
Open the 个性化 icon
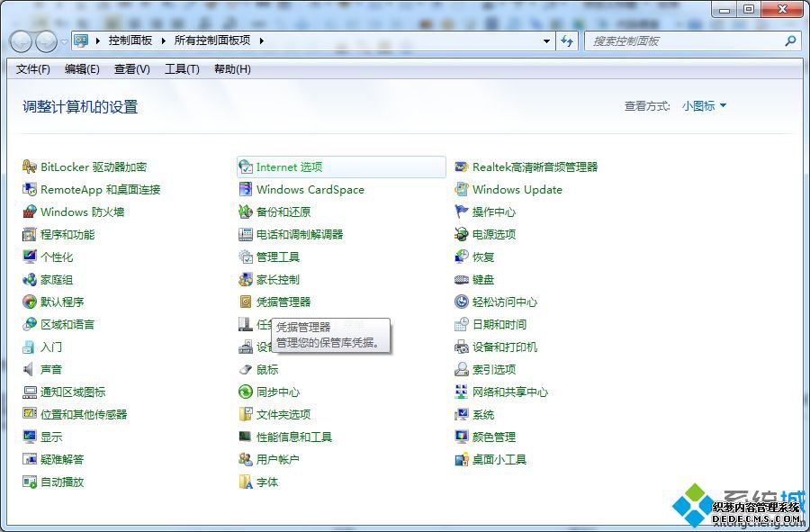(x=29, y=257)
